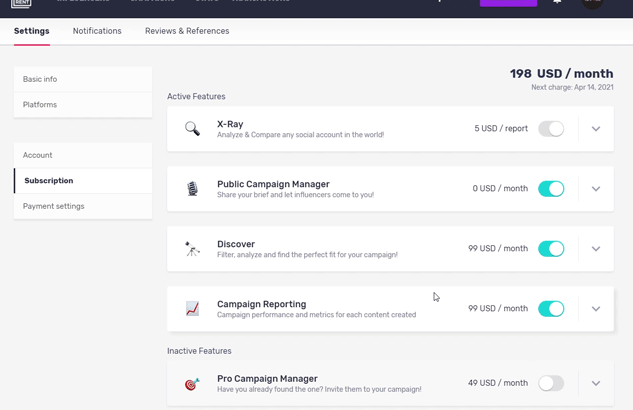Click the site logo in the top bar
The height and width of the screenshot is (410, 633).
pos(21,4)
